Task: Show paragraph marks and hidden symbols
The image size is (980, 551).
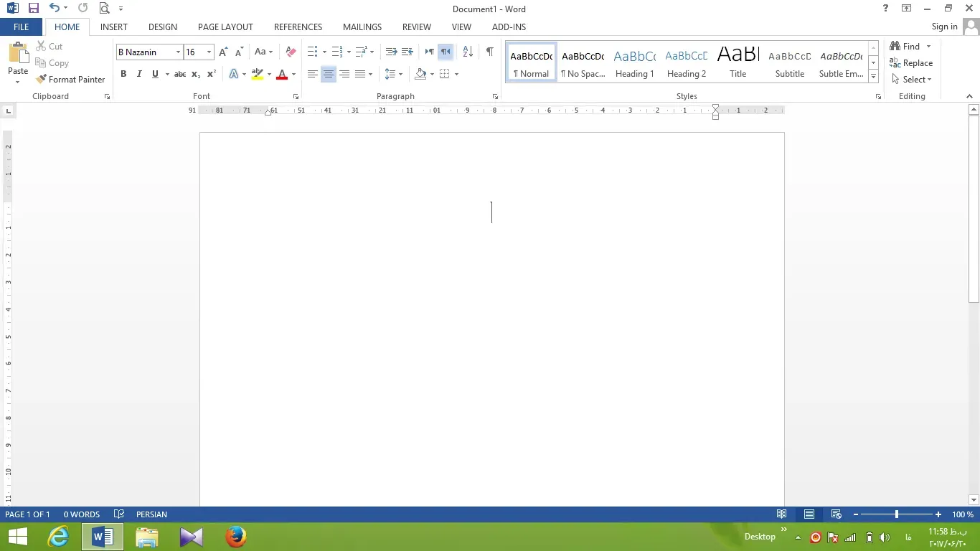Action: (489, 52)
